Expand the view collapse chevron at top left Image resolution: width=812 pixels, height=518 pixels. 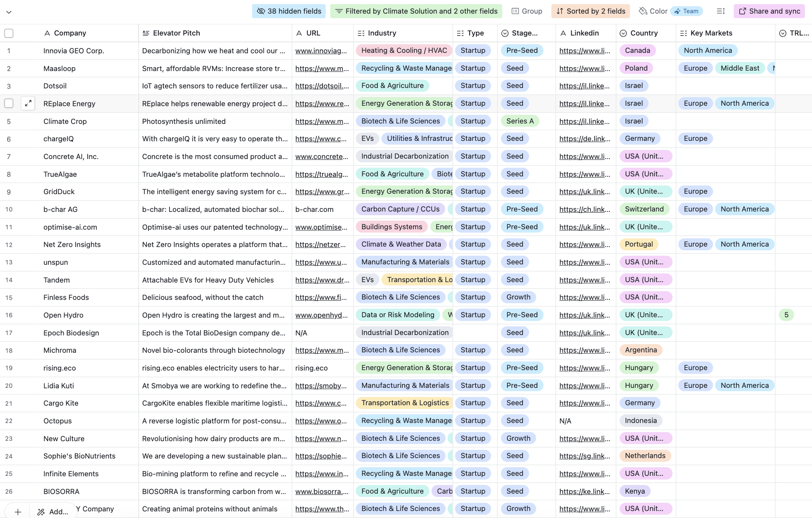click(9, 12)
